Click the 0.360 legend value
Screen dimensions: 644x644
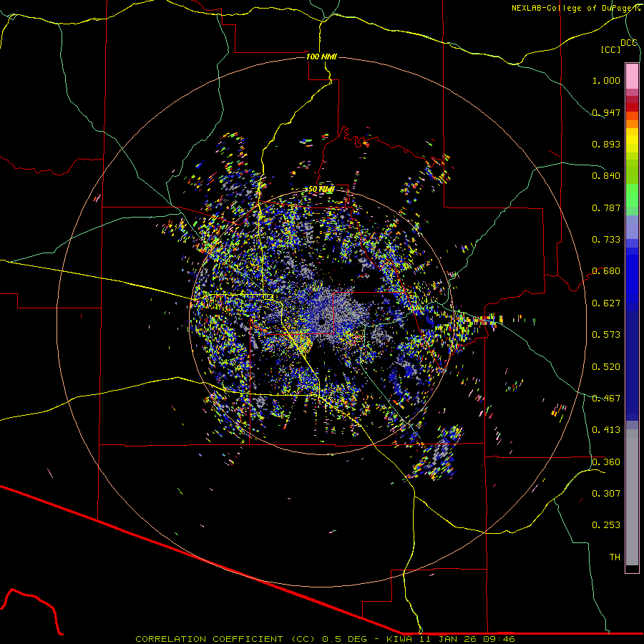(x=606, y=462)
